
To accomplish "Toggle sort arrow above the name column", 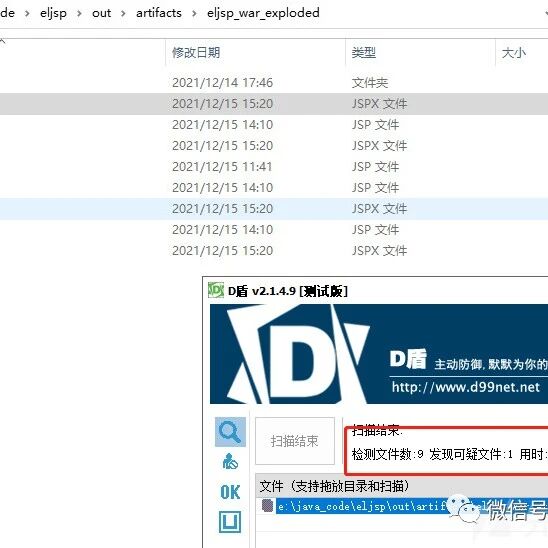I will click(x=3, y=41).
